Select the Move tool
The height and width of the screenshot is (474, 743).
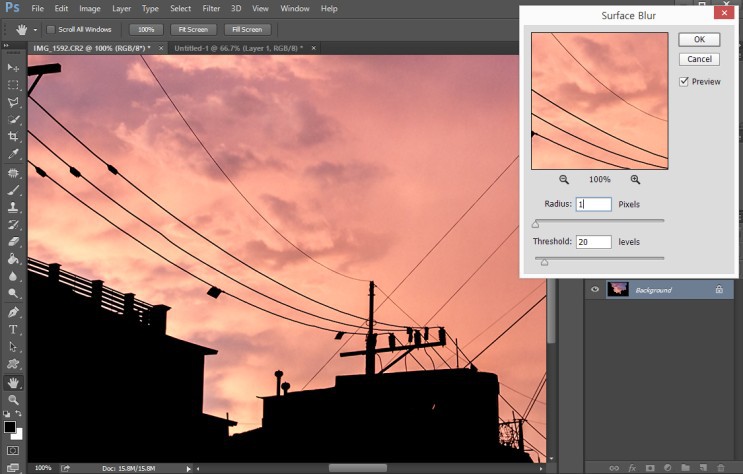click(x=13, y=67)
